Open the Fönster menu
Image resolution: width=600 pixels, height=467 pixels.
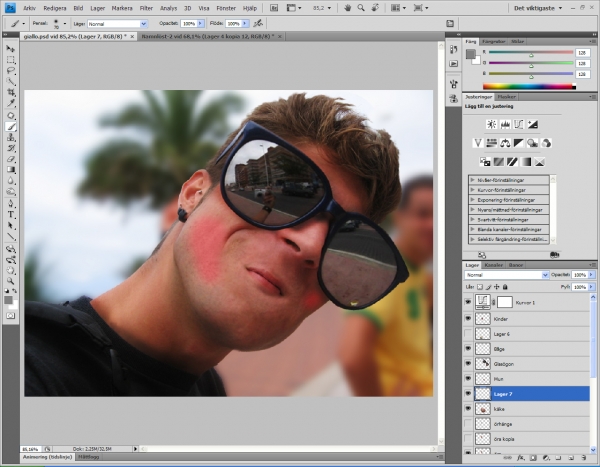point(226,8)
